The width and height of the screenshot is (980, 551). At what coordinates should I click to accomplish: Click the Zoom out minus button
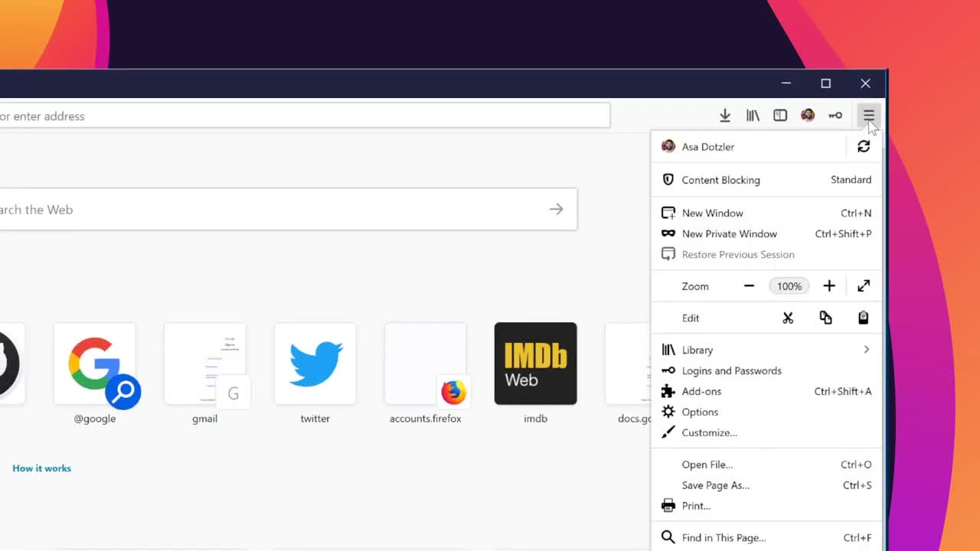point(749,286)
